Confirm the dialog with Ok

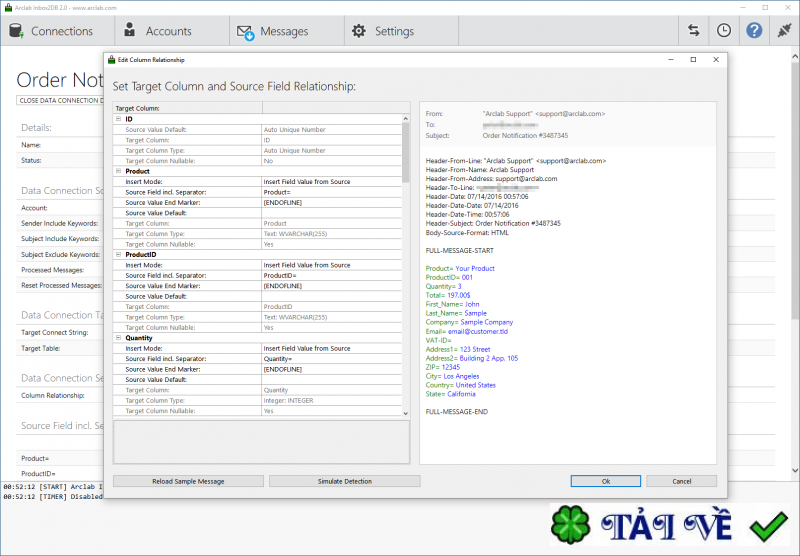pyautogui.click(x=606, y=481)
